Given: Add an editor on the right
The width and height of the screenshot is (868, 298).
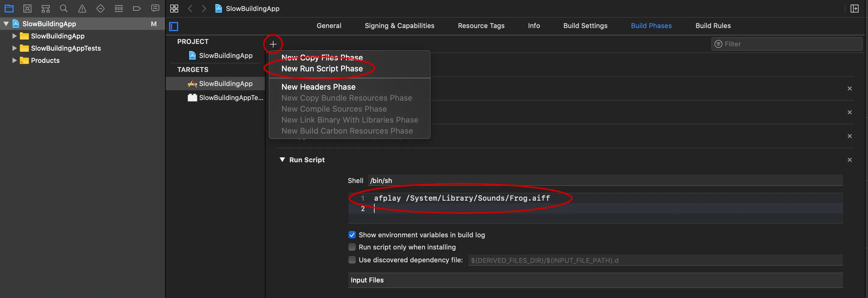Looking at the screenshot, I should click(854, 9).
